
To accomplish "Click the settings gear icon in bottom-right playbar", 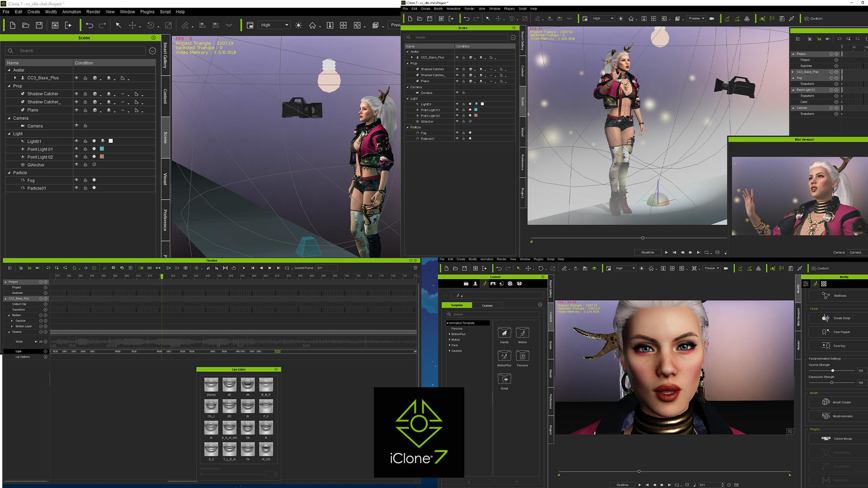I will click(x=729, y=485).
